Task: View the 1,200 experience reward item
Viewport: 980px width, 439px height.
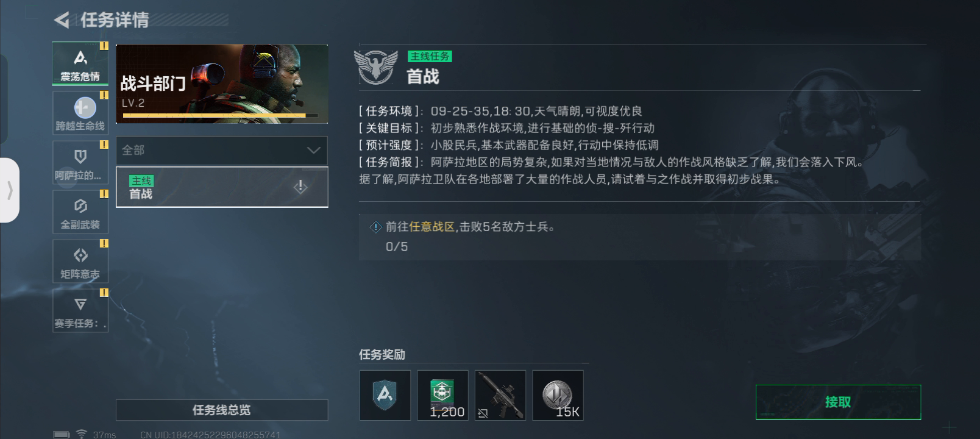Action: point(442,395)
